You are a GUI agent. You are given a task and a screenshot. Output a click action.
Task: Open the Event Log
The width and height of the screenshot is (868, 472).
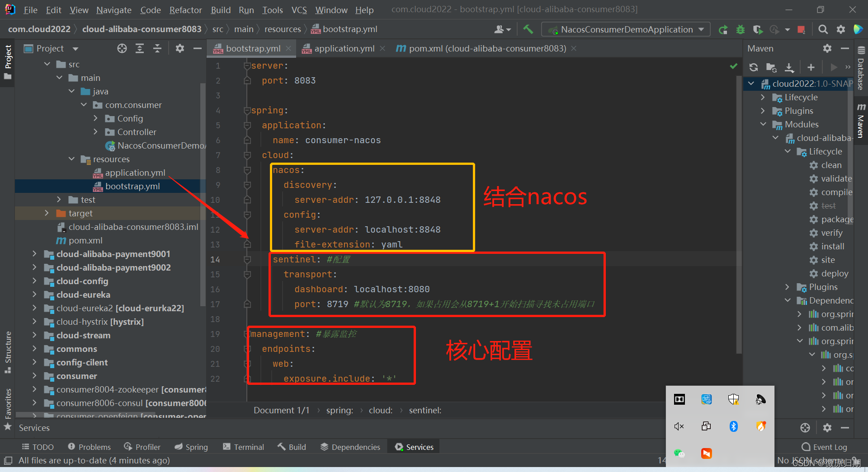(x=824, y=447)
